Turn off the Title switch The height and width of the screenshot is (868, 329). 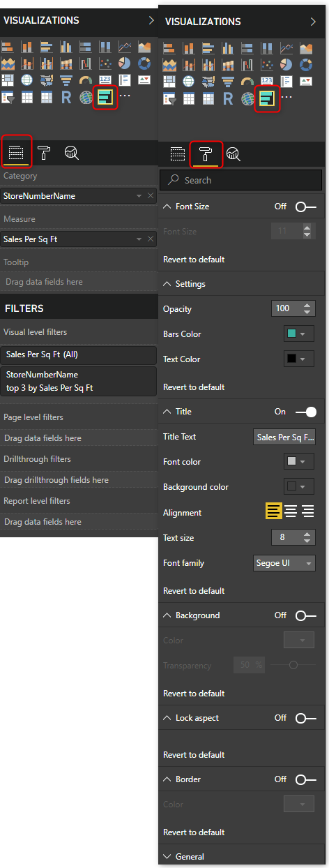pyautogui.click(x=305, y=412)
